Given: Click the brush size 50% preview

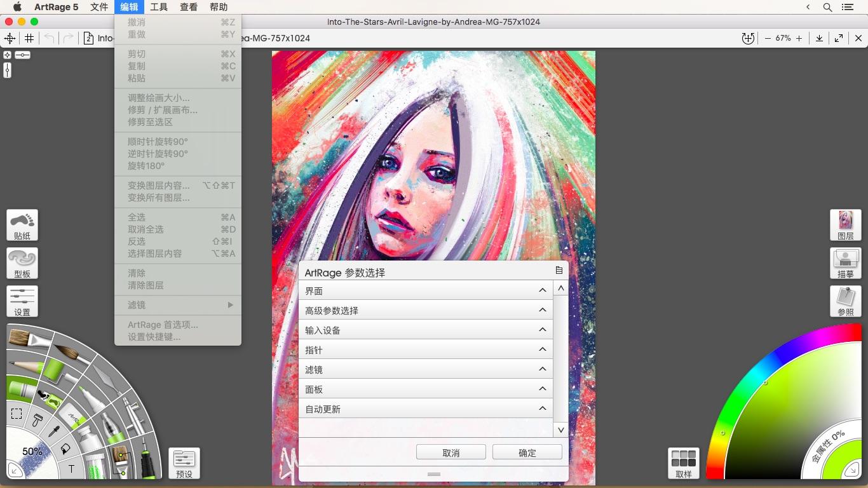Looking at the screenshot, I should pyautogui.click(x=32, y=451).
